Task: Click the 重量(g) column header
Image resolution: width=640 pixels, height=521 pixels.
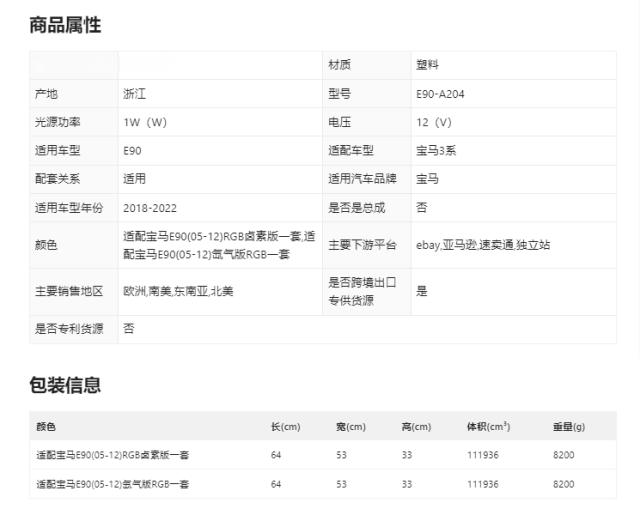Action: (x=568, y=426)
